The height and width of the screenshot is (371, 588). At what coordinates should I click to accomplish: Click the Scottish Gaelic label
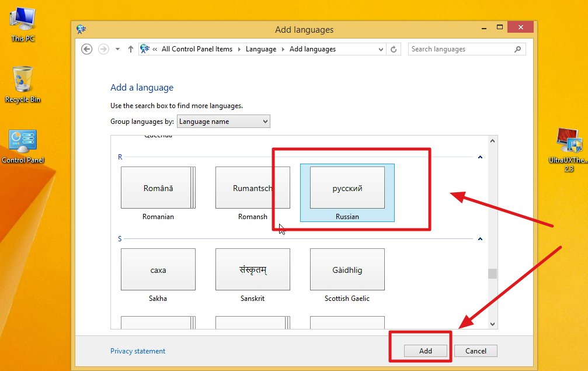click(x=347, y=298)
